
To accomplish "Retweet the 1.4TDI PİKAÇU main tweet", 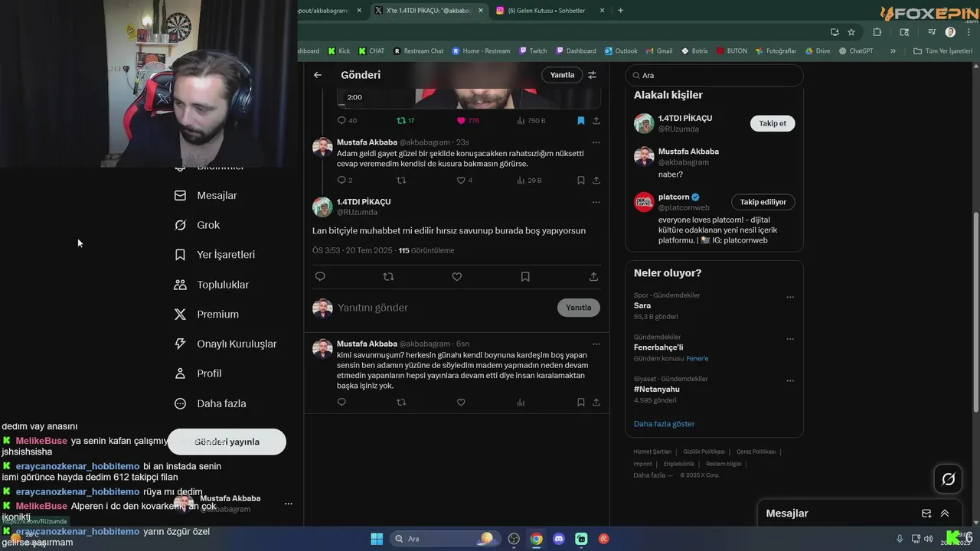I will pos(388,276).
